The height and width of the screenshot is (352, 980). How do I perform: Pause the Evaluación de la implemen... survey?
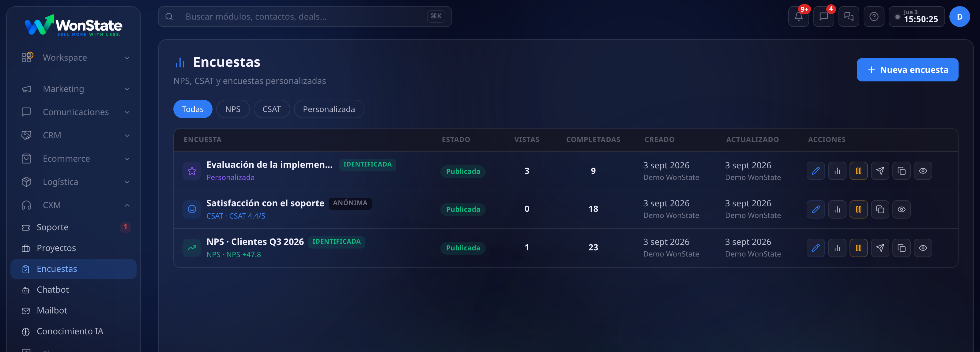click(859, 171)
